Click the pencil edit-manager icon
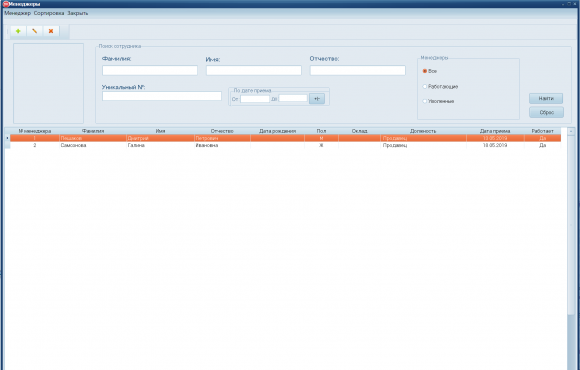This screenshot has height=370, width=580. click(x=34, y=31)
